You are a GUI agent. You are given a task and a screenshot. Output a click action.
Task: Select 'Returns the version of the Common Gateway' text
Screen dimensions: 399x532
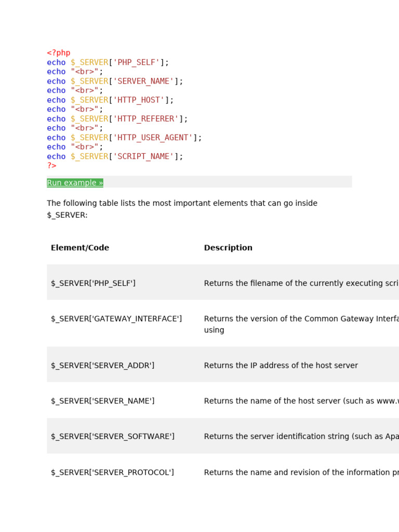coord(301,324)
